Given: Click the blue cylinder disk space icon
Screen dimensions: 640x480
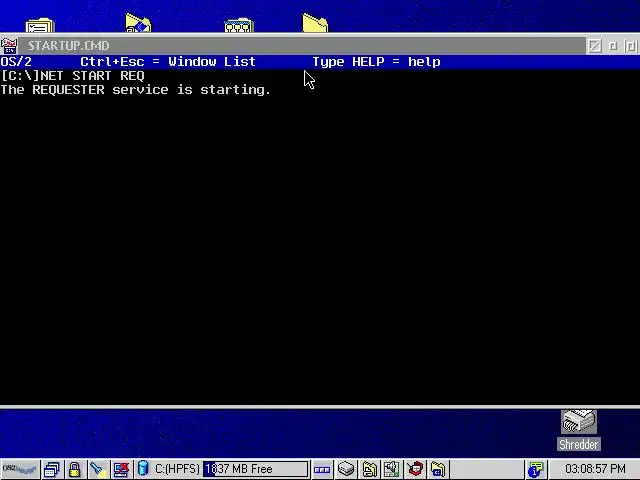Looking at the screenshot, I should click(x=143, y=469).
